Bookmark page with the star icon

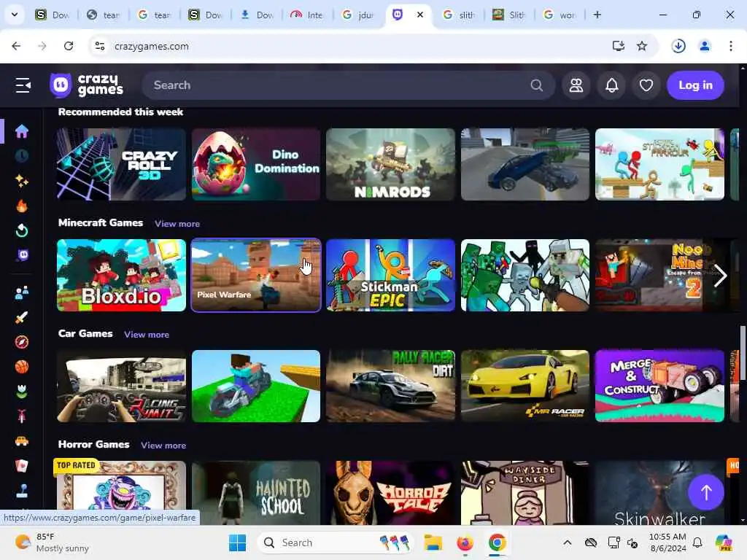tap(642, 46)
